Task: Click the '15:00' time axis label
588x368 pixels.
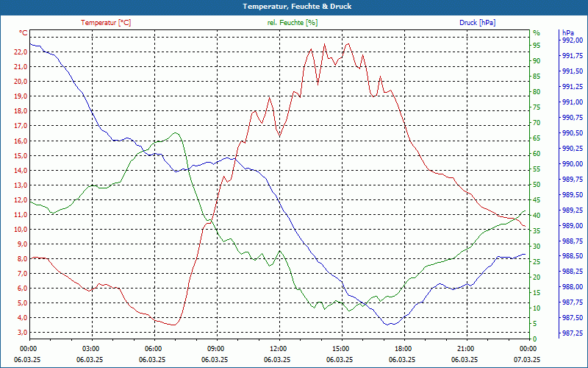Action: click(x=340, y=348)
